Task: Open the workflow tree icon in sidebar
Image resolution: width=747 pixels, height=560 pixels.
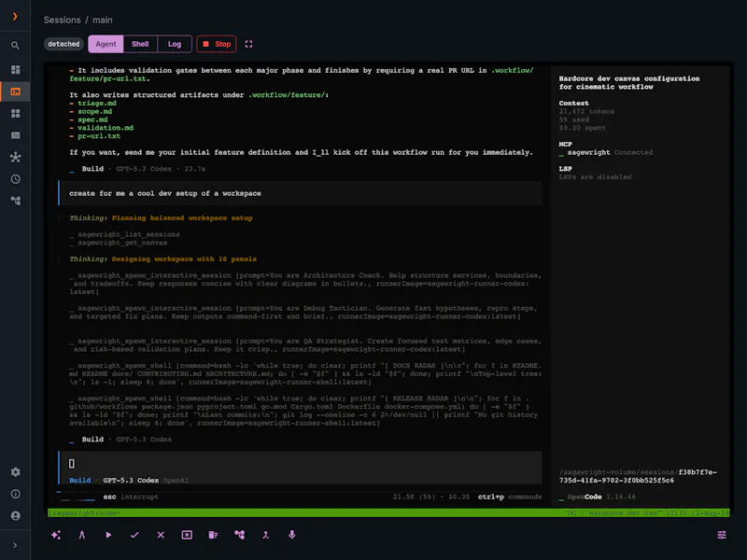Action: 15,201
